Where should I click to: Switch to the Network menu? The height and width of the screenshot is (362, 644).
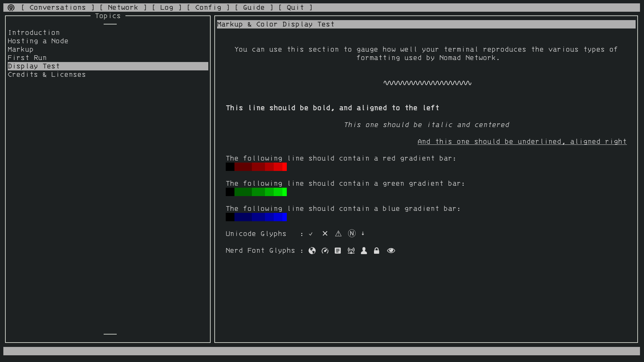coord(123,7)
